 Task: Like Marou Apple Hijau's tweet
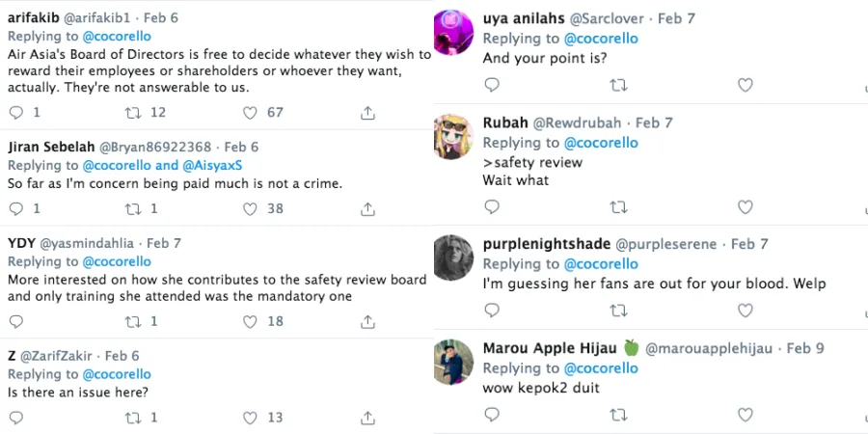(x=745, y=414)
